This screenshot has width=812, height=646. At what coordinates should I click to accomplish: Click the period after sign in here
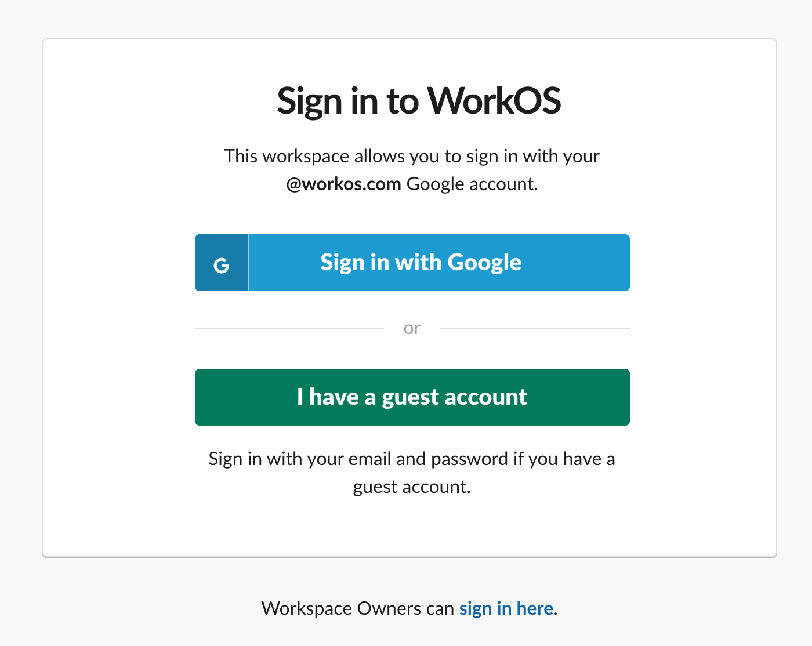(556, 609)
